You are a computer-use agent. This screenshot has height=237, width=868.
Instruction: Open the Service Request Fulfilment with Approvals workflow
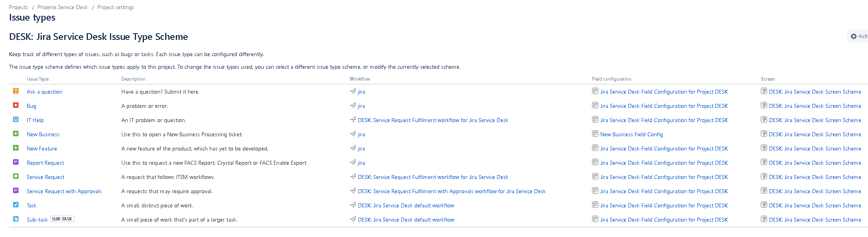(x=452, y=191)
